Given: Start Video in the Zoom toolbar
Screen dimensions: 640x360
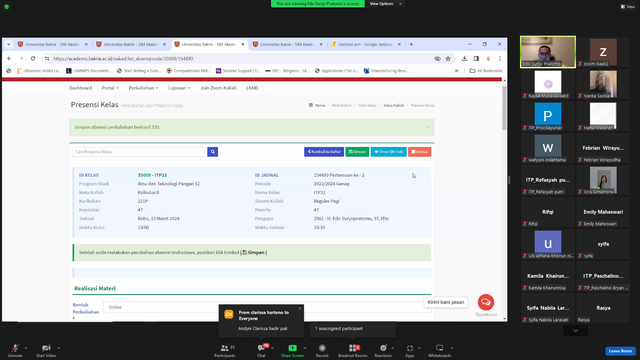Looking at the screenshot, I should point(46,350).
